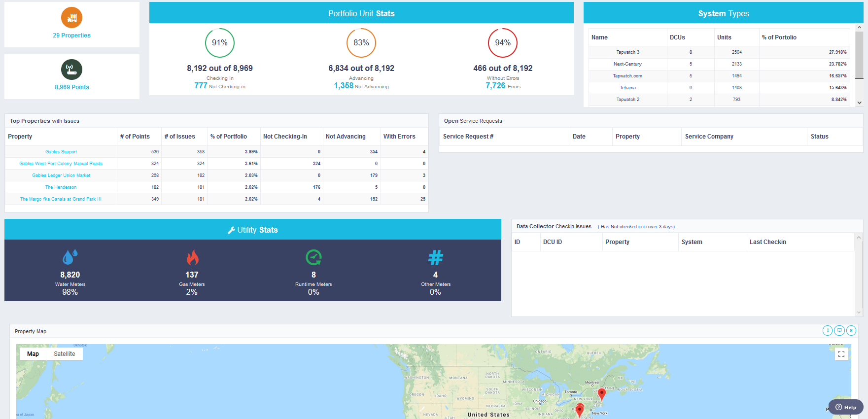Click the 8,969 Points link
868x419 pixels.
(x=72, y=87)
